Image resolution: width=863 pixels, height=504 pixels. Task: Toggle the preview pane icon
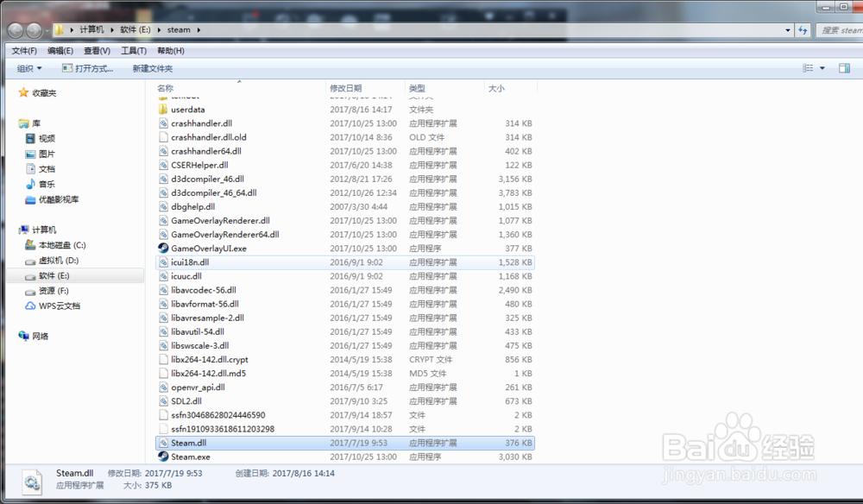coord(844,68)
